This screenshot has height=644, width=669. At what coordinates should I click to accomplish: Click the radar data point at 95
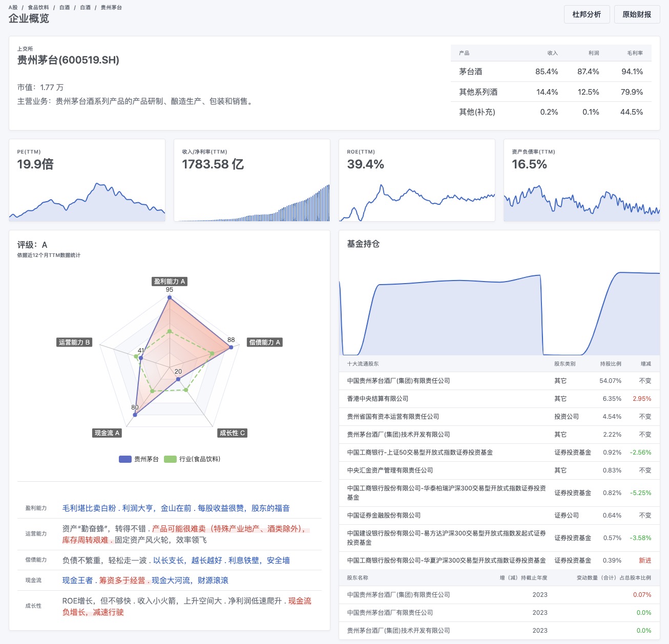coord(170,297)
